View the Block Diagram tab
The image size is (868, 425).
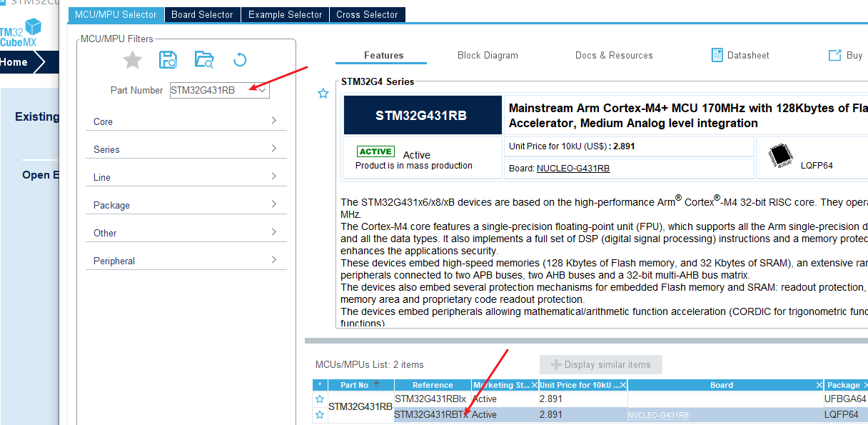pyautogui.click(x=488, y=55)
